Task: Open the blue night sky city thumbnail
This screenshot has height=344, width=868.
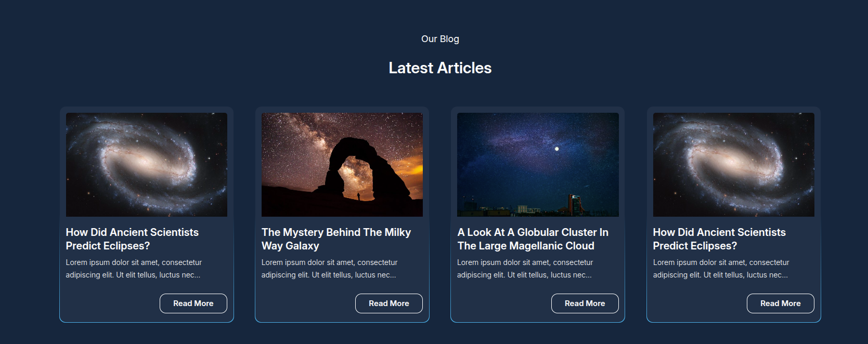Action: 538,165
